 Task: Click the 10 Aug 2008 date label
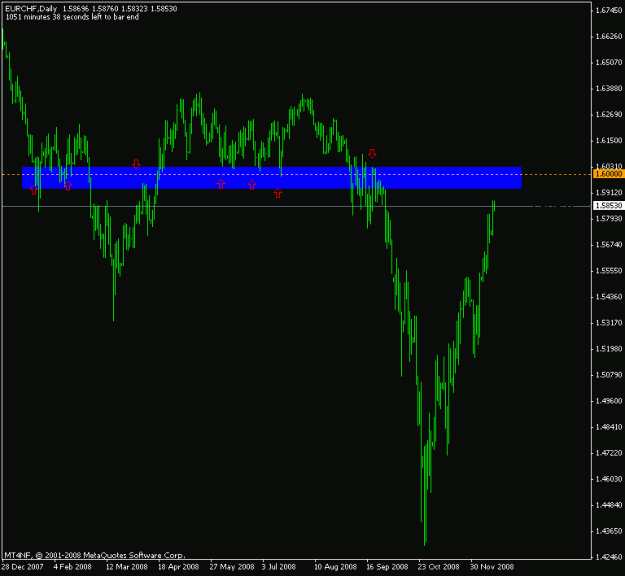(335, 567)
